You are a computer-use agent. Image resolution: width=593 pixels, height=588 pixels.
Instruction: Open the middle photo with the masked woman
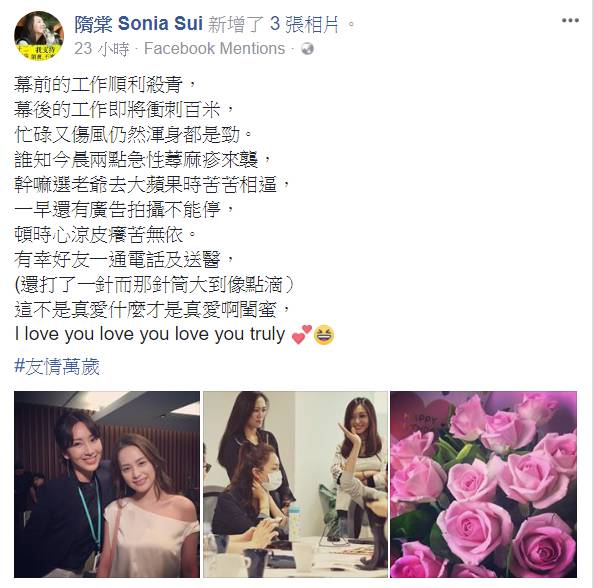tap(295, 484)
